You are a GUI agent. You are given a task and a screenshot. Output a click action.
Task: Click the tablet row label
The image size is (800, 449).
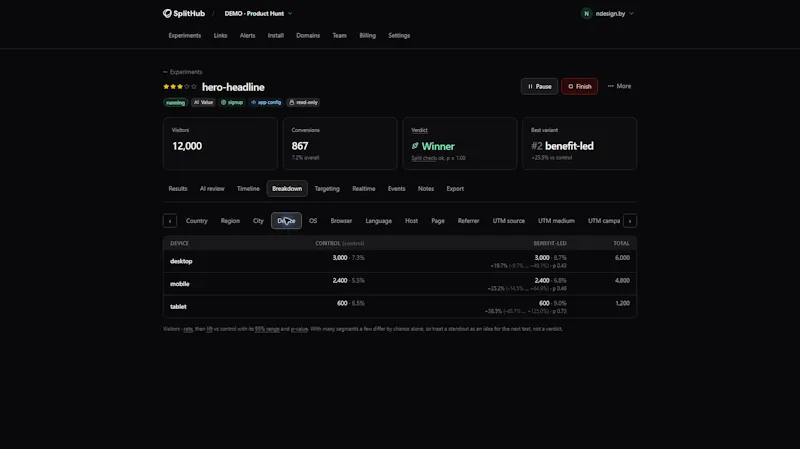(178, 307)
